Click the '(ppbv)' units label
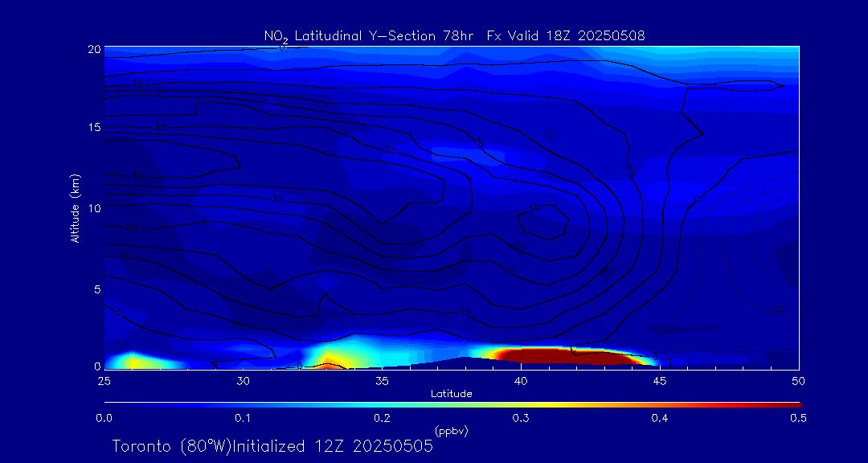The width and height of the screenshot is (868, 463). tap(452, 432)
